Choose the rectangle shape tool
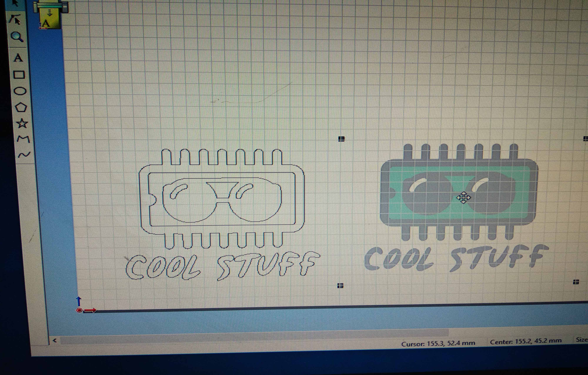 point(19,75)
